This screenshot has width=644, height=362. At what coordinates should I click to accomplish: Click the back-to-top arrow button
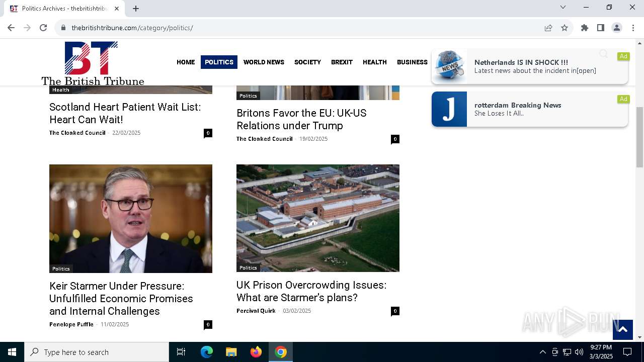pos(622,329)
